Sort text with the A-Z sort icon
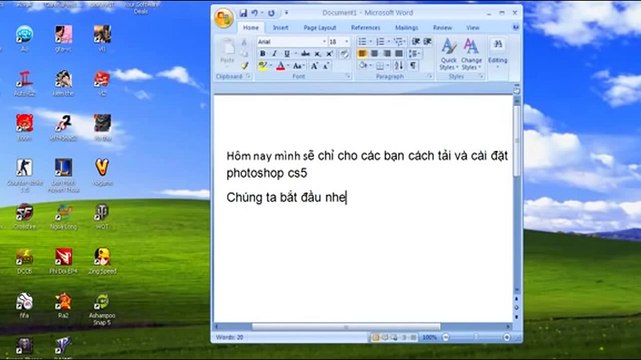 399,65
